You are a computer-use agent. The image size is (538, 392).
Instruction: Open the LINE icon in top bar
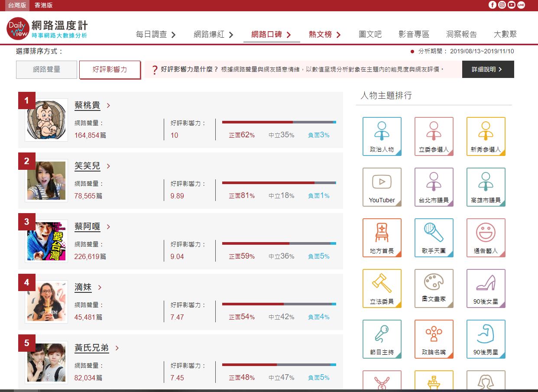521,5
